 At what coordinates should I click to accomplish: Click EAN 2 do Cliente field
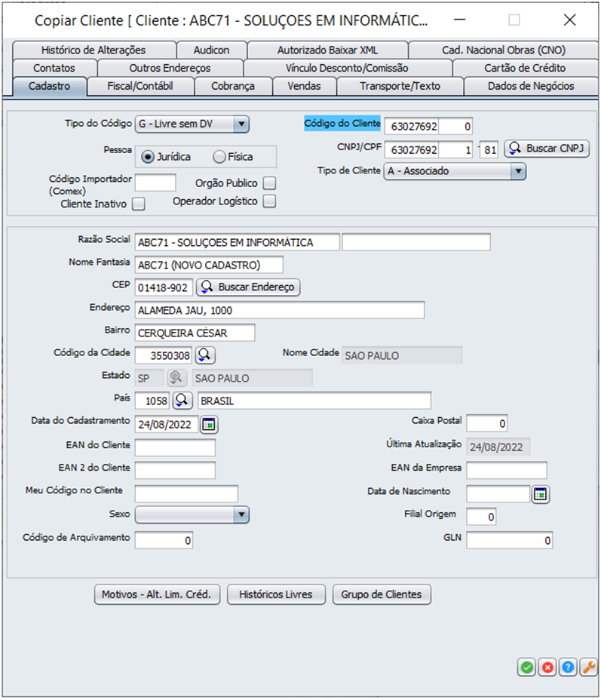tap(175, 470)
